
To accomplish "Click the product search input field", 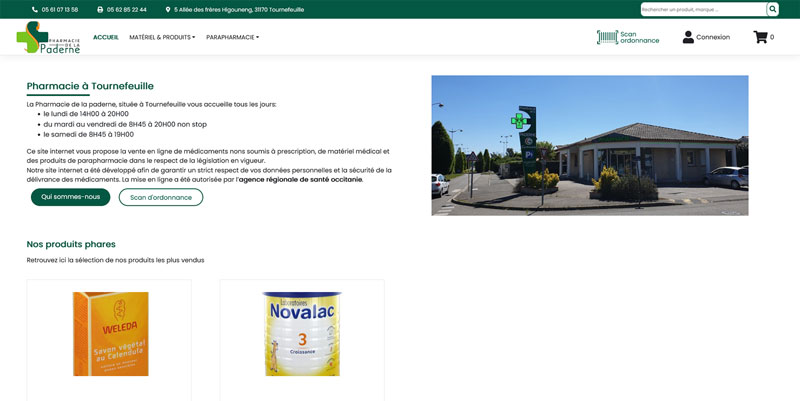I will [x=702, y=9].
